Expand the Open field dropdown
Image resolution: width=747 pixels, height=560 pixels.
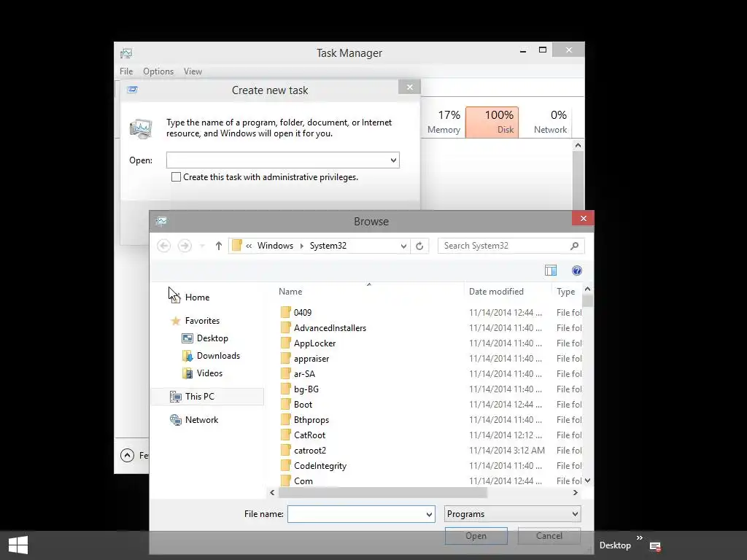point(393,160)
